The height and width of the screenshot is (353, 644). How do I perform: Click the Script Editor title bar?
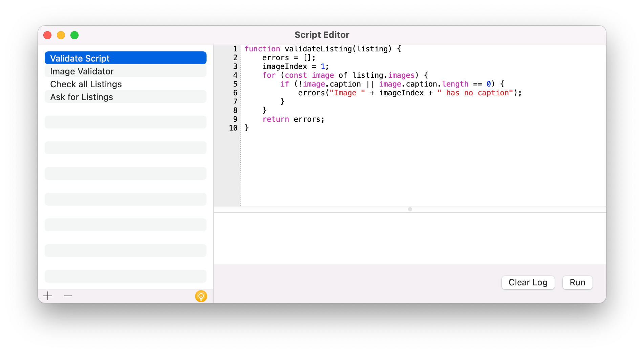(322, 35)
